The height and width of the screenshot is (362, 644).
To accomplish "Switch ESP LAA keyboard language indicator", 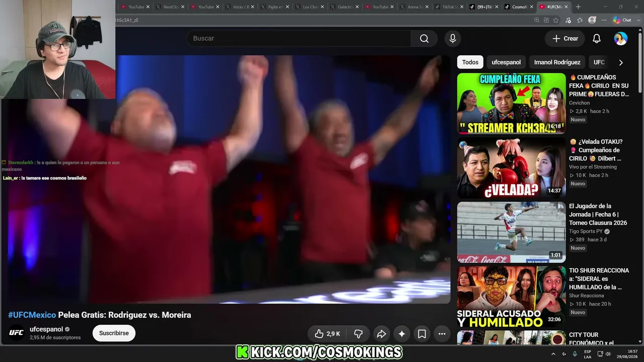I will 588,354.
